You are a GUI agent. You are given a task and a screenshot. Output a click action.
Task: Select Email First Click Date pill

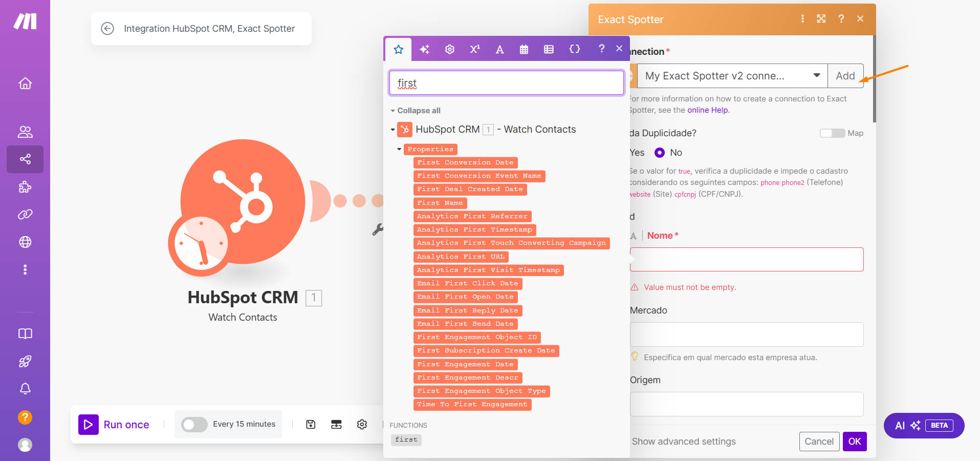pyautogui.click(x=468, y=283)
